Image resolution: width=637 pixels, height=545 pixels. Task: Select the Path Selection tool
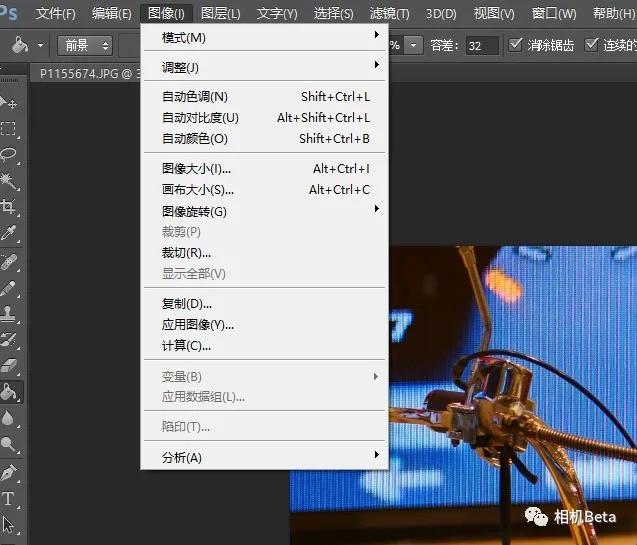[9, 524]
